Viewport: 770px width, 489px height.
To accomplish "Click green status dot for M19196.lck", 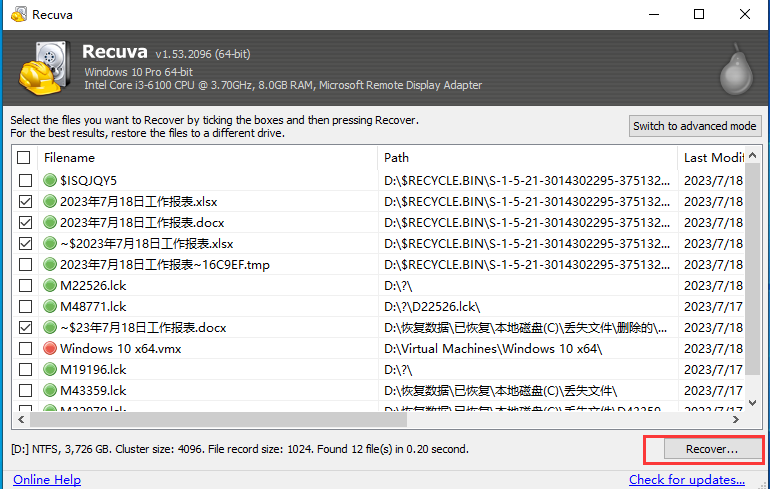I will tap(50, 369).
